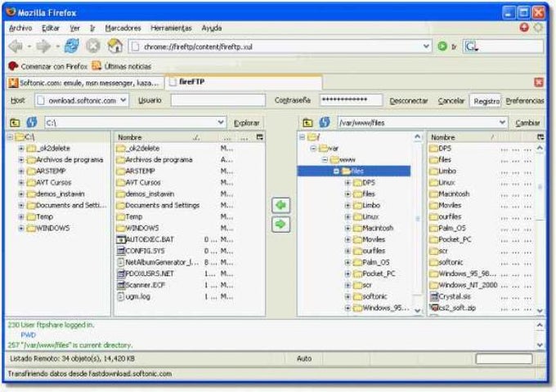Image resolution: width=556 pixels, height=392 pixels.
Task: Click the Cancelar button
Action: [451, 101]
